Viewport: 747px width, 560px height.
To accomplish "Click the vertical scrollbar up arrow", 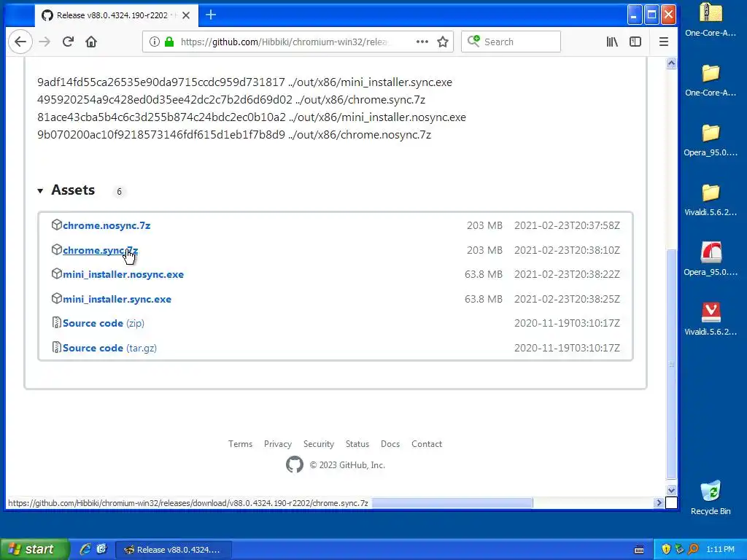I will coord(671,63).
